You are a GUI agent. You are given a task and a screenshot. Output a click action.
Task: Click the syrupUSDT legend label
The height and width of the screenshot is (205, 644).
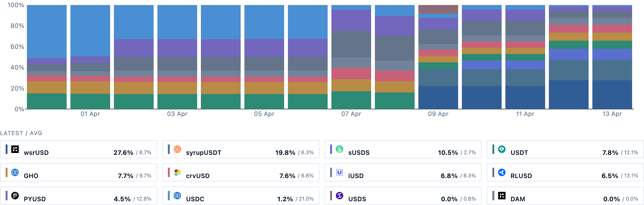point(204,153)
